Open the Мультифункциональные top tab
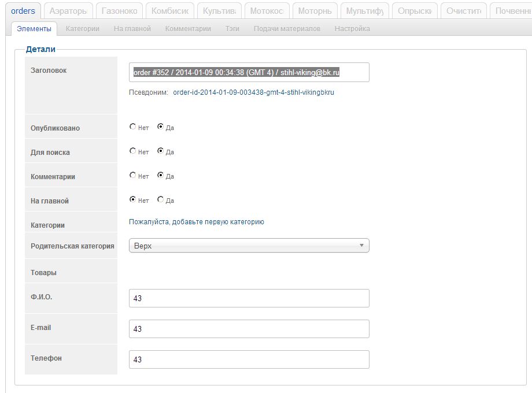 (364, 11)
